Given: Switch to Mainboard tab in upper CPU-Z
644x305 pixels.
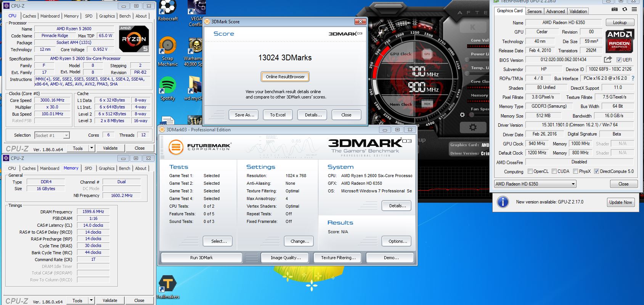Looking at the screenshot, I should coord(50,16).
